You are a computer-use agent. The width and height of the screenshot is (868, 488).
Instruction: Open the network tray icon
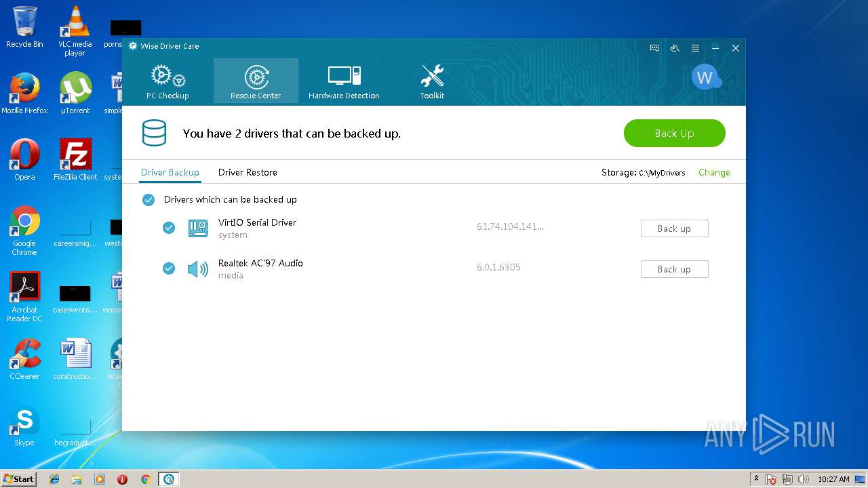(787, 479)
